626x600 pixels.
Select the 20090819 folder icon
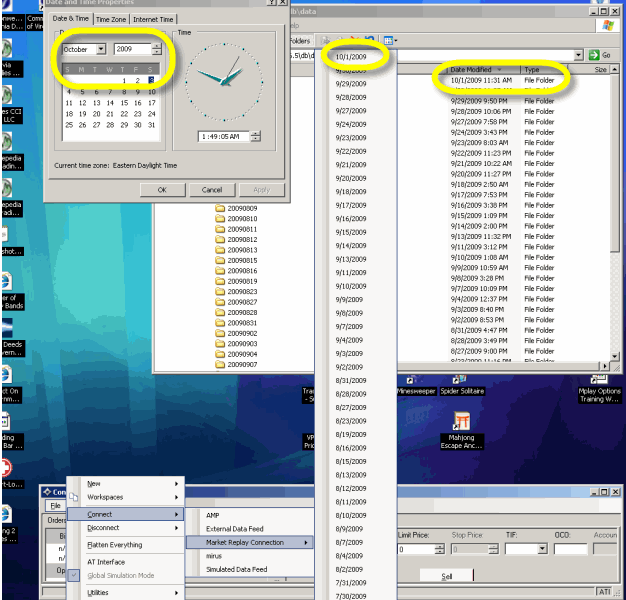point(220,281)
